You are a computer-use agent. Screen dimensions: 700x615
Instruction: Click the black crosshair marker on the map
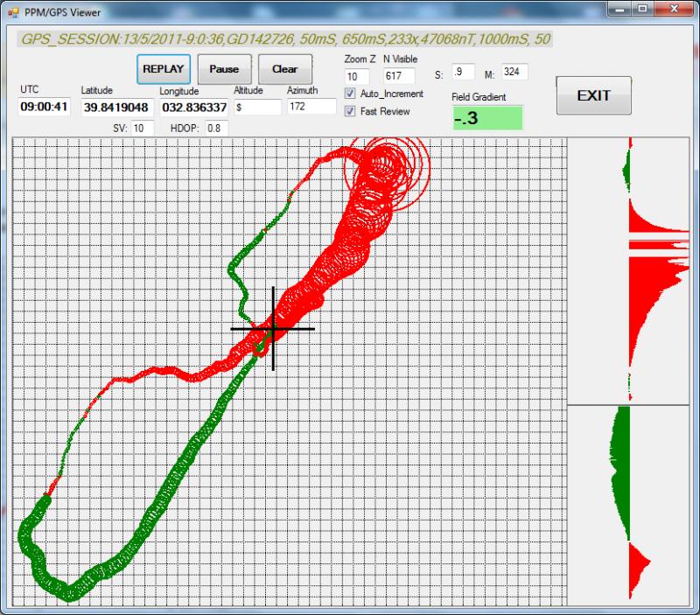[x=273, y=328]
